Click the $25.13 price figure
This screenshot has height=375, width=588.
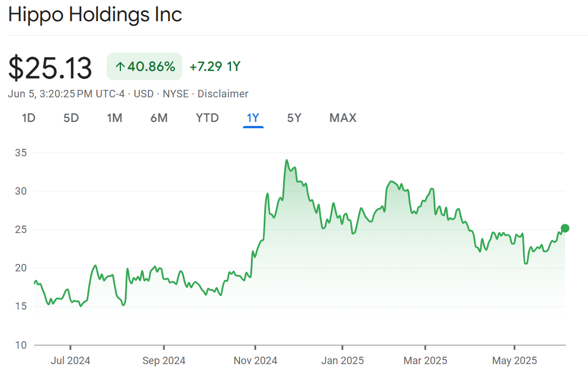pos(50,68)
